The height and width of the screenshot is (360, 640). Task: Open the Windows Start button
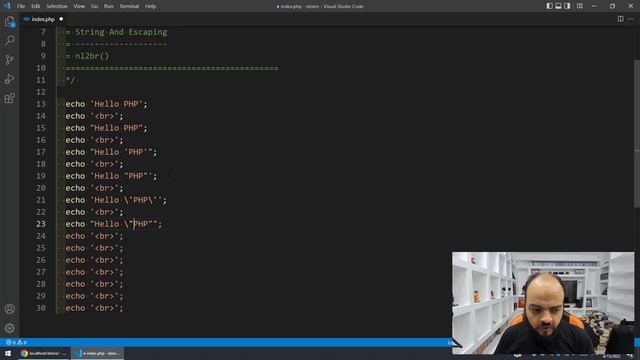[8, 353]
